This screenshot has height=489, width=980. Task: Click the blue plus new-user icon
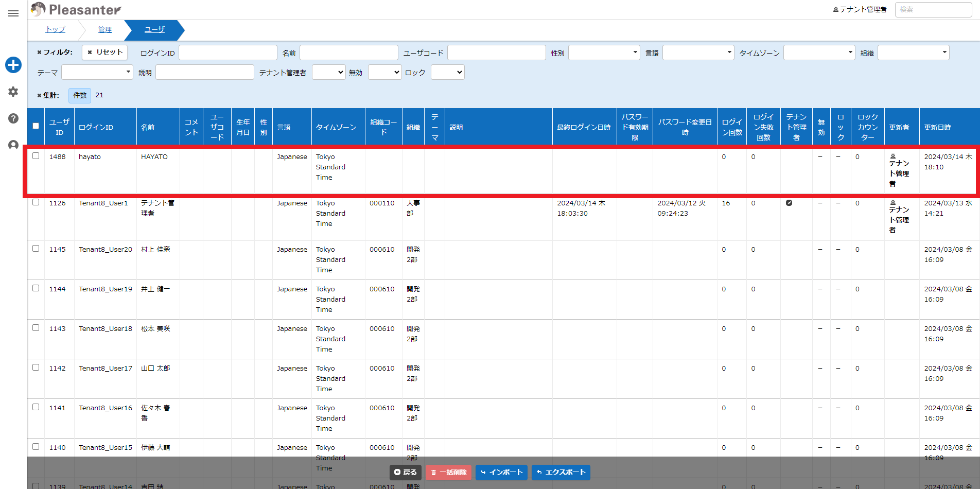tap(13, 65)
